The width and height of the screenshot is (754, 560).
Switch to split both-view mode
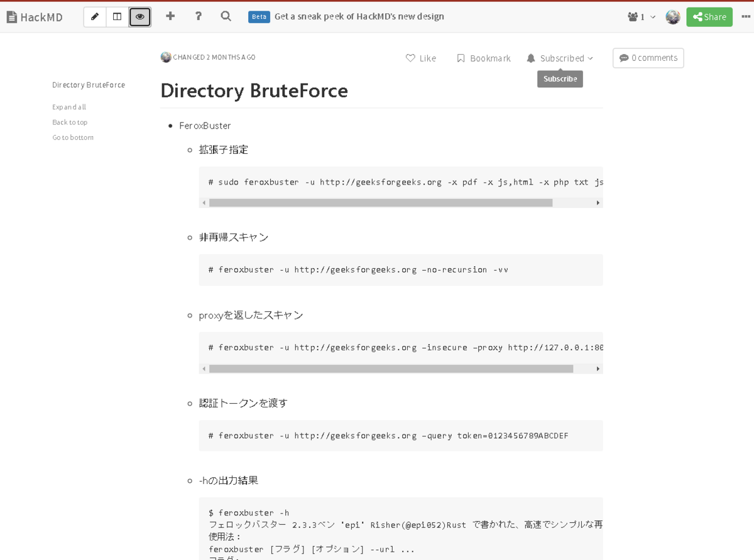point(117,17)
